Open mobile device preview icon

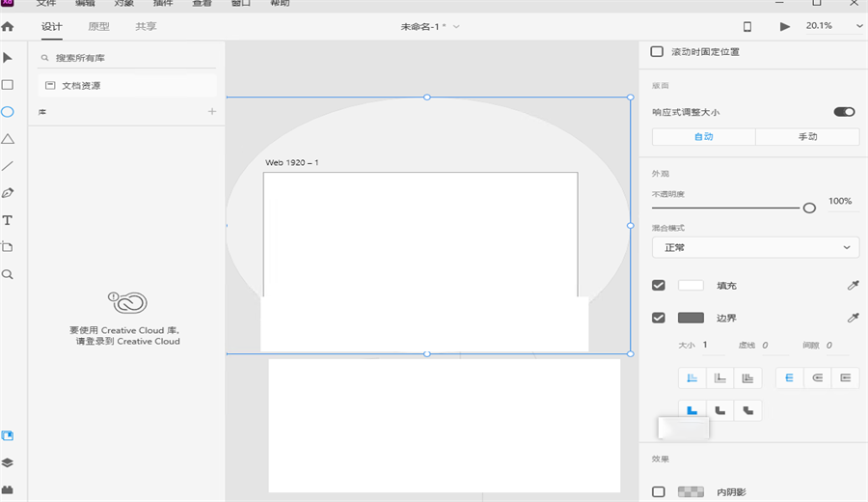pyautogui.click(x=747, y=27)
